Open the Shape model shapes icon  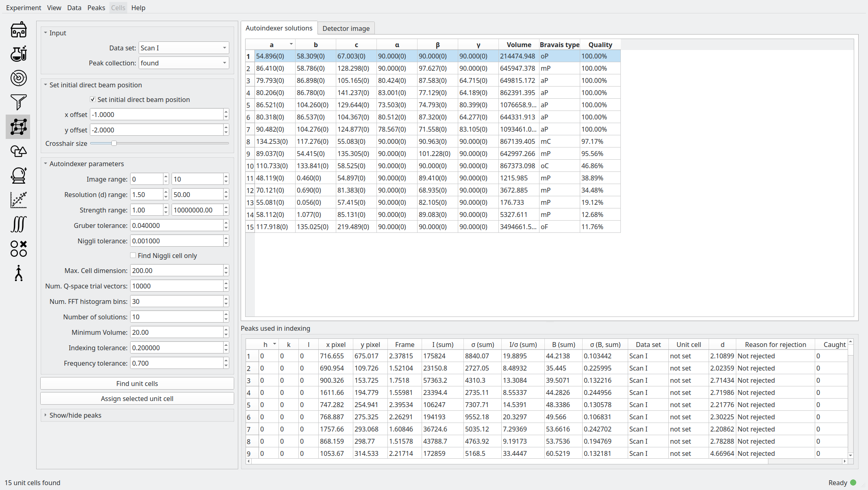point(18,151)
